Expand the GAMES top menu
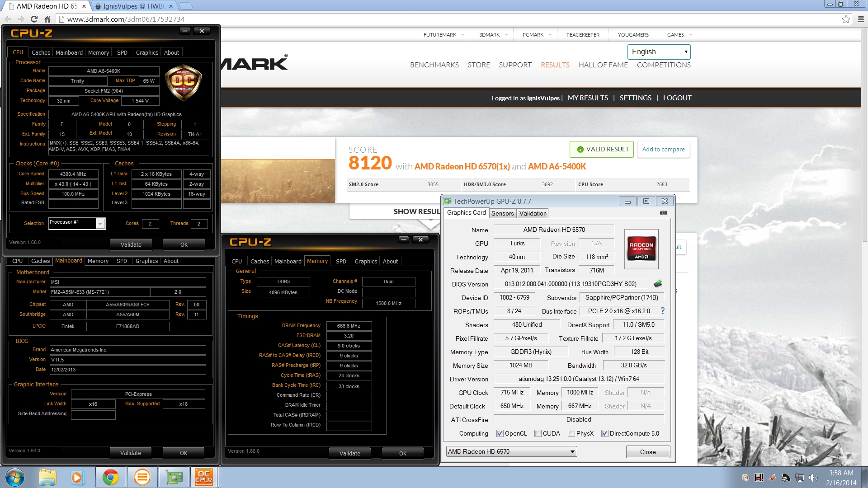Screen dimensions: 868x488 point(679,35)
